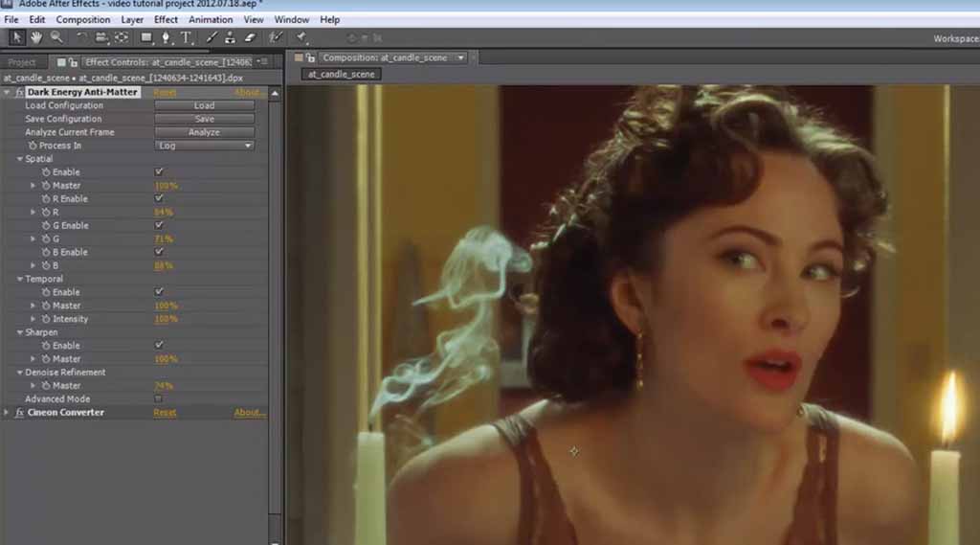The height and width of the screenshot is (545, 980).
Task: Reset the Cineon Converter effect
Action: point(165,413)
